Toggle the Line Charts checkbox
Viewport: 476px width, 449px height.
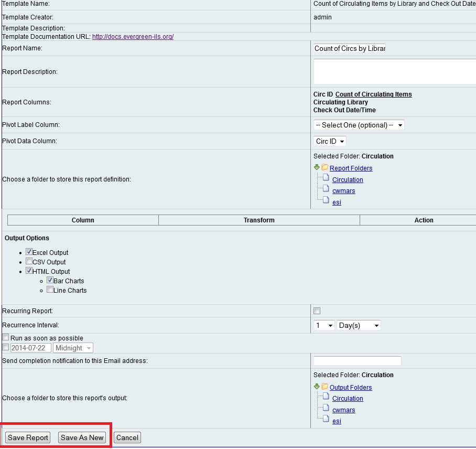pos(50,290)
